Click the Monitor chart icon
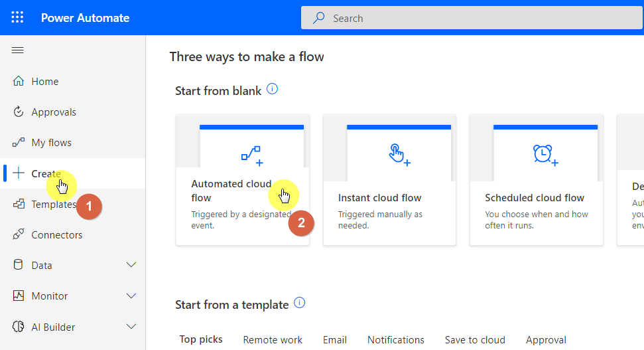 (x=18, y=296)
